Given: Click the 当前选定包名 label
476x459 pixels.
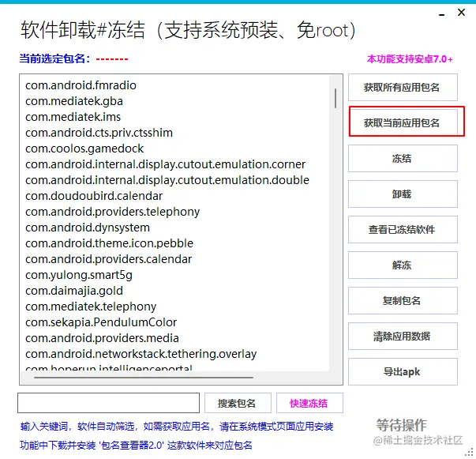Looking at the screenshot, I should 54,58.
